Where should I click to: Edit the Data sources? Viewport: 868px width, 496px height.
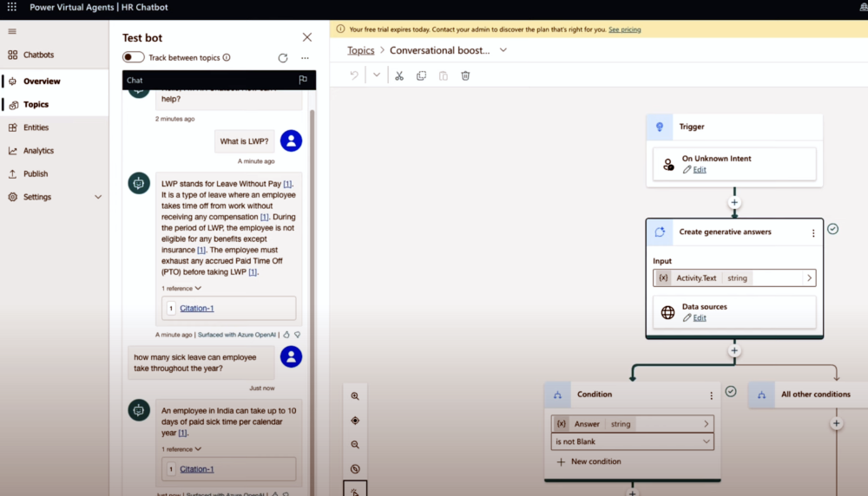click(x=700, y=318)
